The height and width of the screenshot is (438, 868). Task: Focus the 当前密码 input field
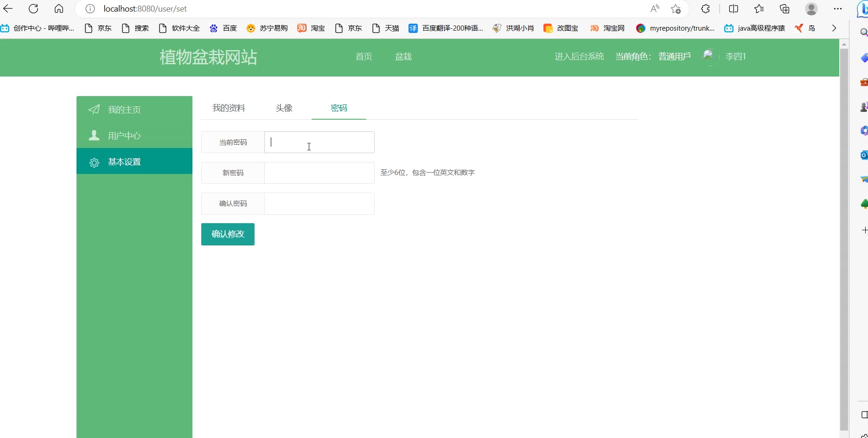[x=319, y=142]
